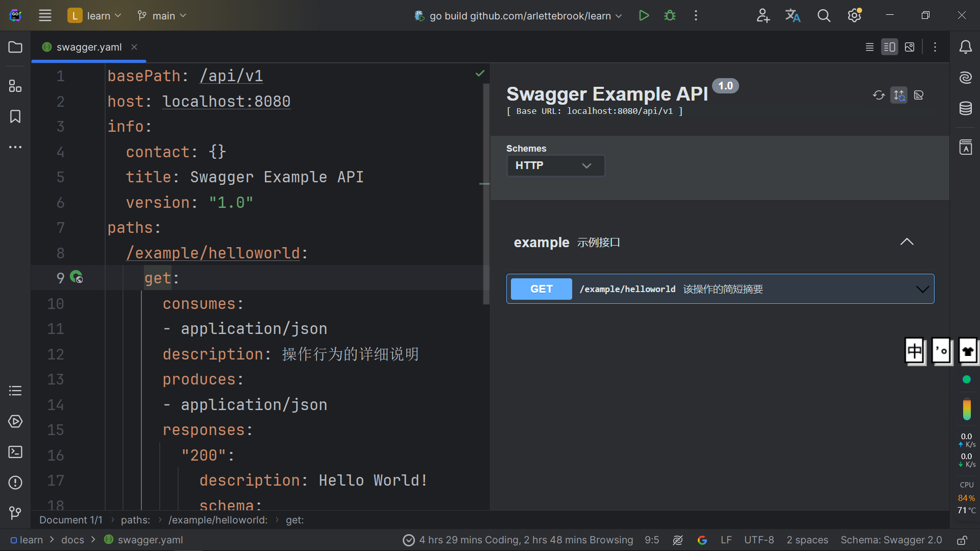Toggle automatic preview synchronization
Image resolution: width=980 pixels, height=551 pixels.
tap(899, 95)
